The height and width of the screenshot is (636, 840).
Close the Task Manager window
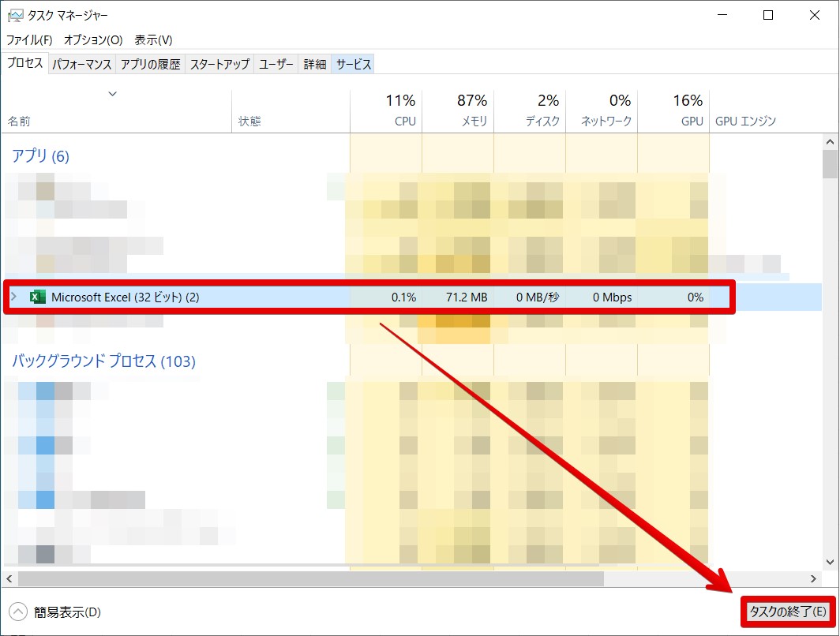[814, 15]
